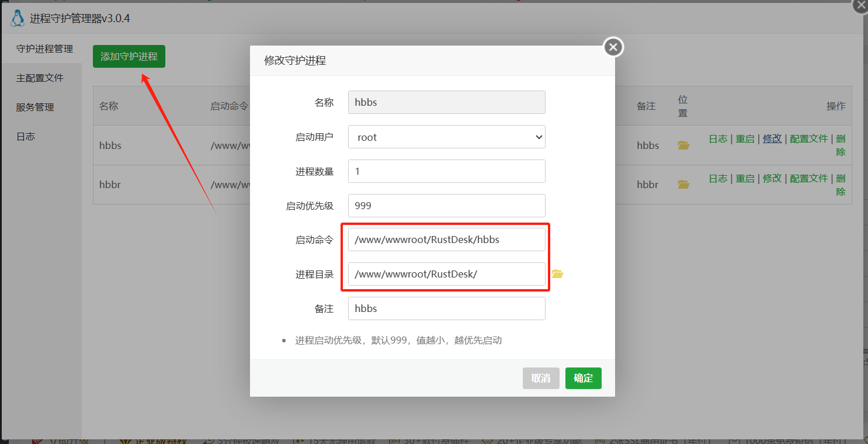This screenshot has height=444, width=868.
Task: Click the 备注 input field
Action: coord(446,308)
